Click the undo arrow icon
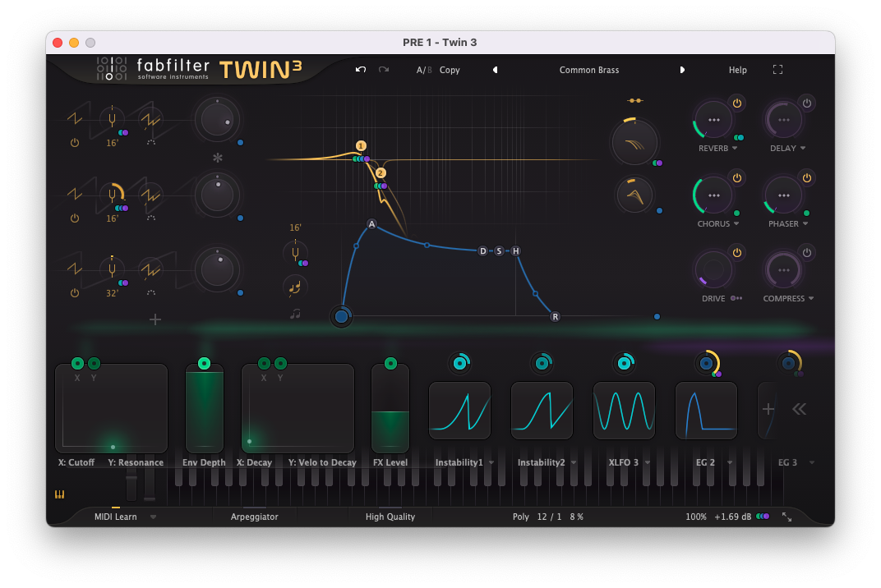 pyautogui.click(x=361, y=70)
